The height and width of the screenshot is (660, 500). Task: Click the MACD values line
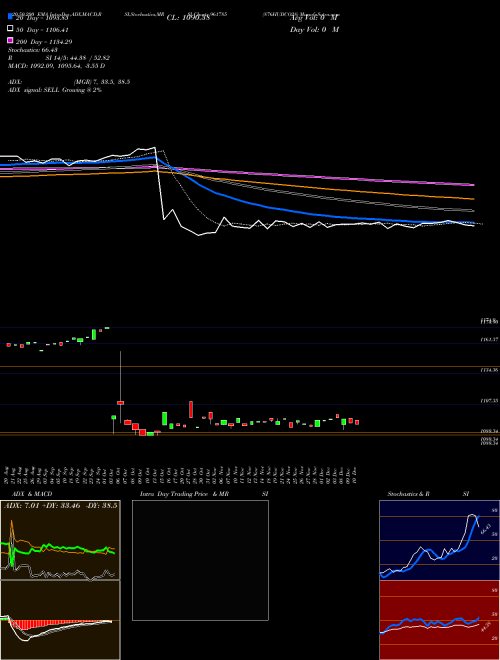pos(56,66)
